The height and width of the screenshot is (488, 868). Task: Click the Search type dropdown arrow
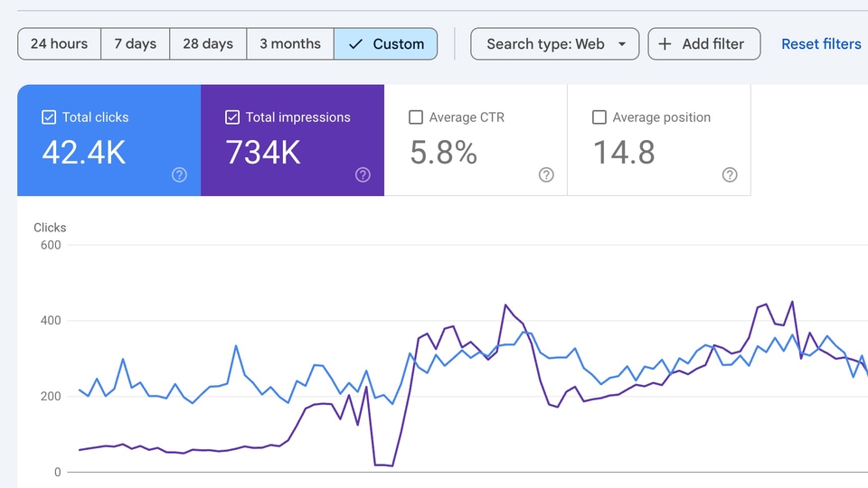point(622,43)
